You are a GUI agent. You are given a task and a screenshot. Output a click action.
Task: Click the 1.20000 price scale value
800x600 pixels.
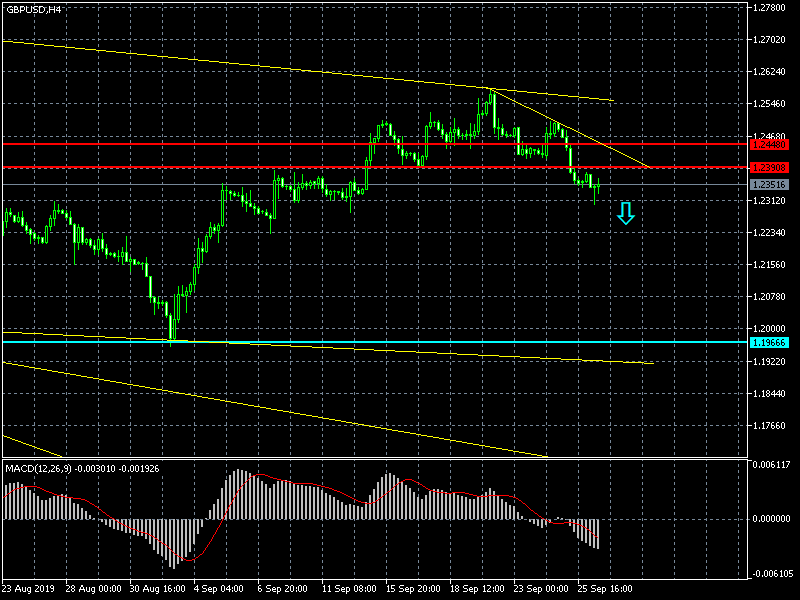click(769, 329)
